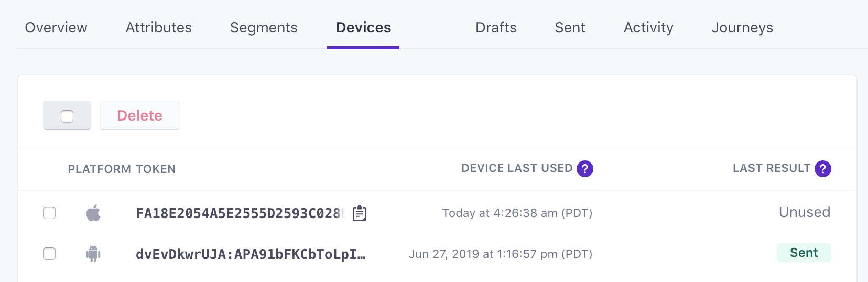This screenshot has width=868, height=282.
Task: Open Last Result help icon
Action: [x=823, y=169]
